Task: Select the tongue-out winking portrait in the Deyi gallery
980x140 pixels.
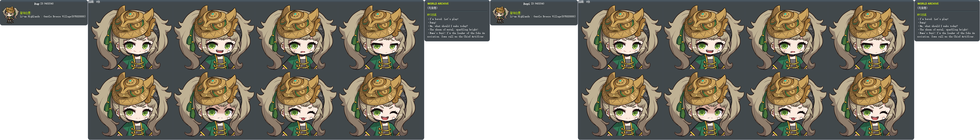Action: point(786,104)
